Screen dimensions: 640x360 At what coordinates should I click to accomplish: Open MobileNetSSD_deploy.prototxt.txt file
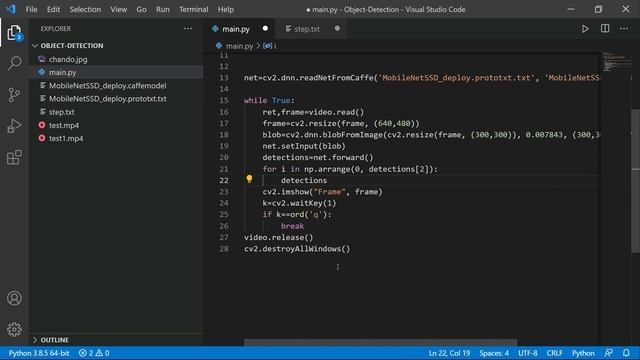[107, 99]
